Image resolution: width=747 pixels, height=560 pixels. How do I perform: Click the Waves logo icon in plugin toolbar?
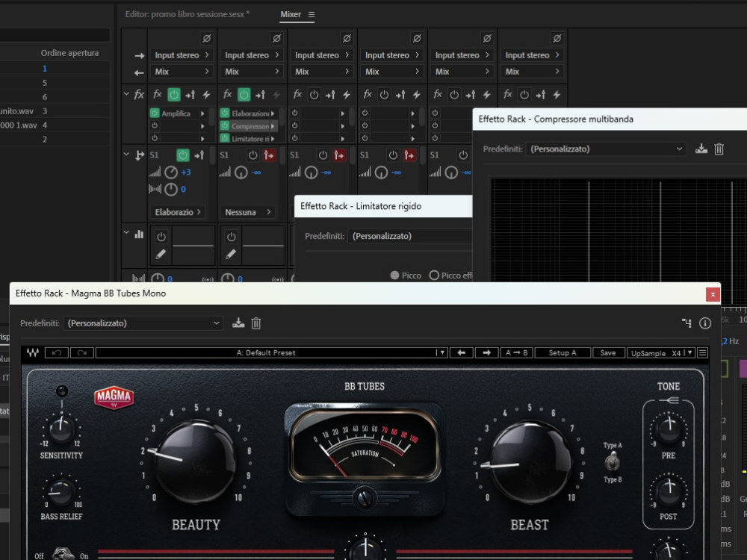click(x=33, y=353)
